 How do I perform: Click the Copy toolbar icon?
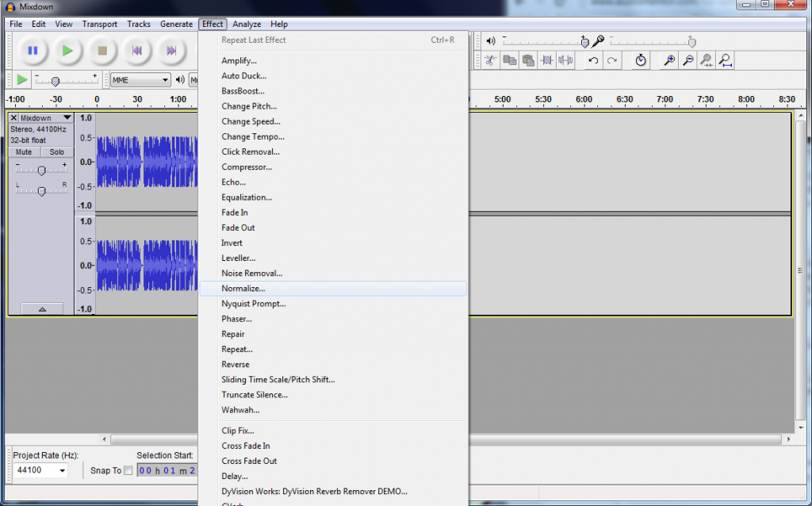(510, 60)
